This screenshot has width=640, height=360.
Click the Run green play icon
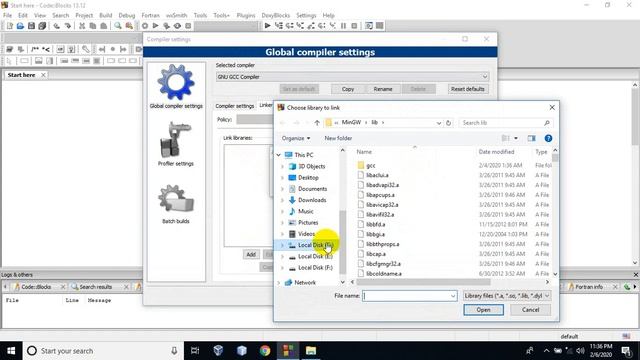tap(156, 26)
